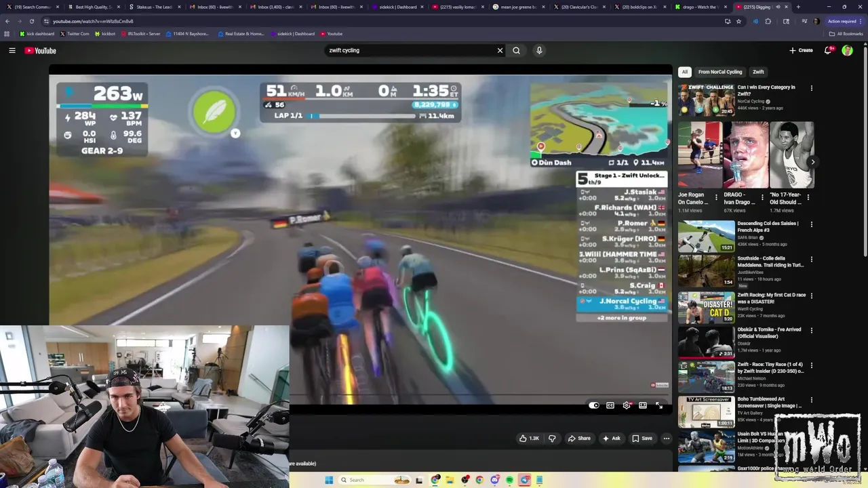Open Chrome extensions puzzle icon
This screenshot has width=868, height=488.
click(768, 21)
